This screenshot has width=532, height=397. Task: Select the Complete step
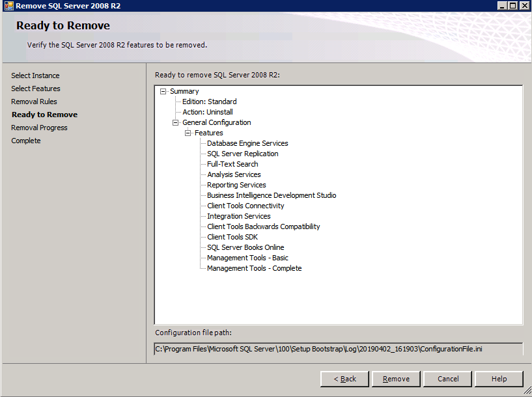point(26,141)
